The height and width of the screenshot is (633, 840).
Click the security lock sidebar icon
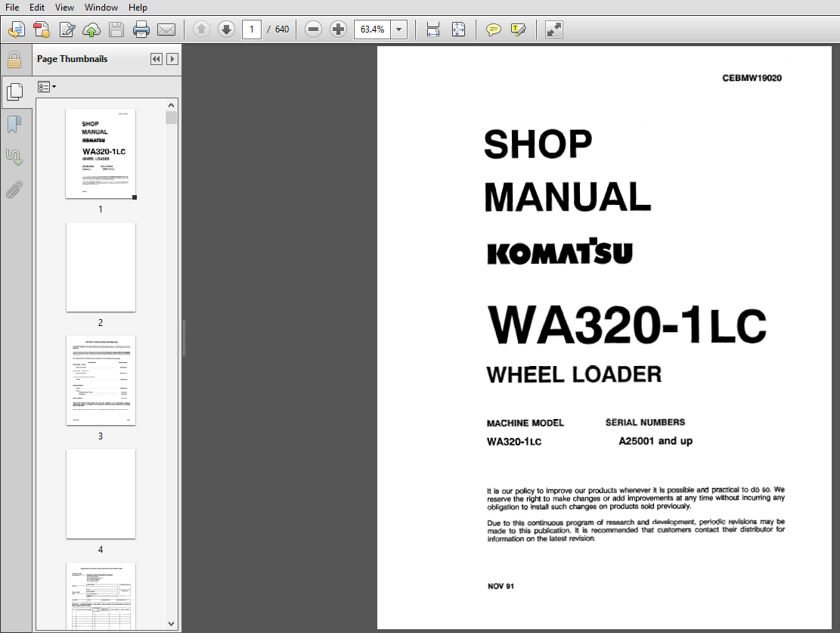tap(14, 60)
